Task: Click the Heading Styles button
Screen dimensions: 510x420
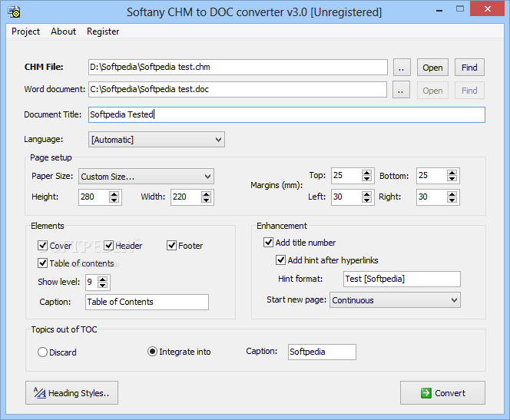Action: click(x=71, y=392)
